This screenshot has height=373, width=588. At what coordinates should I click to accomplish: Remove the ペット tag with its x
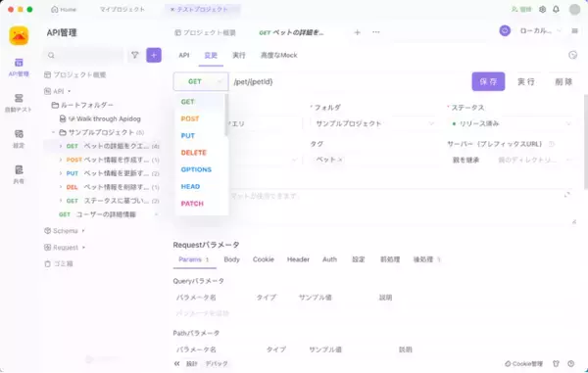click(340, 160)
